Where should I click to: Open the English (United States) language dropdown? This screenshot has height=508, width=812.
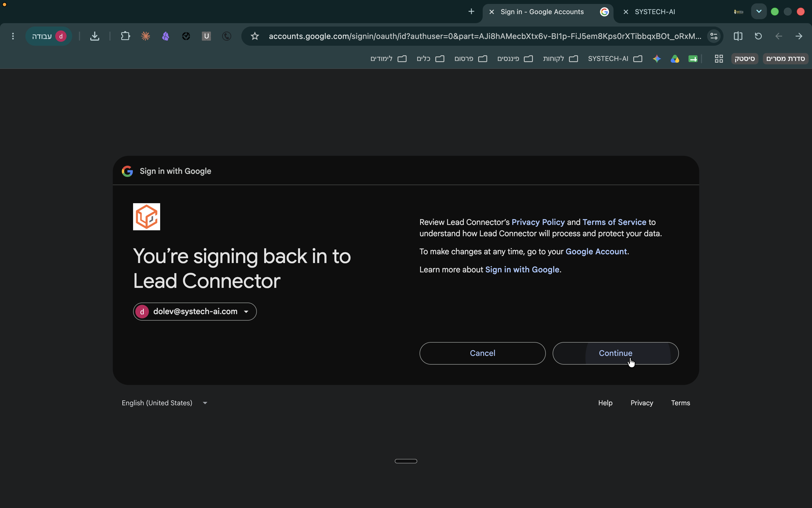(164, 403)
